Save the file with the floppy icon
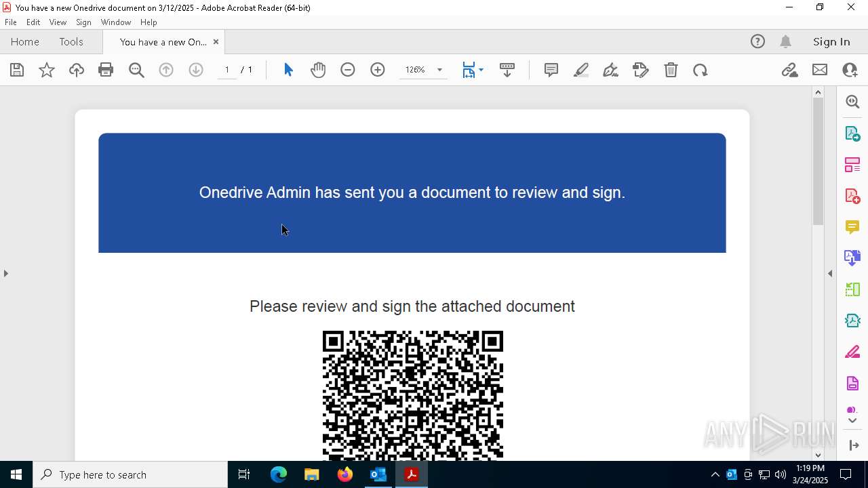Image resolution: width=868 pixels, height=488 pixels. point(17,70)
